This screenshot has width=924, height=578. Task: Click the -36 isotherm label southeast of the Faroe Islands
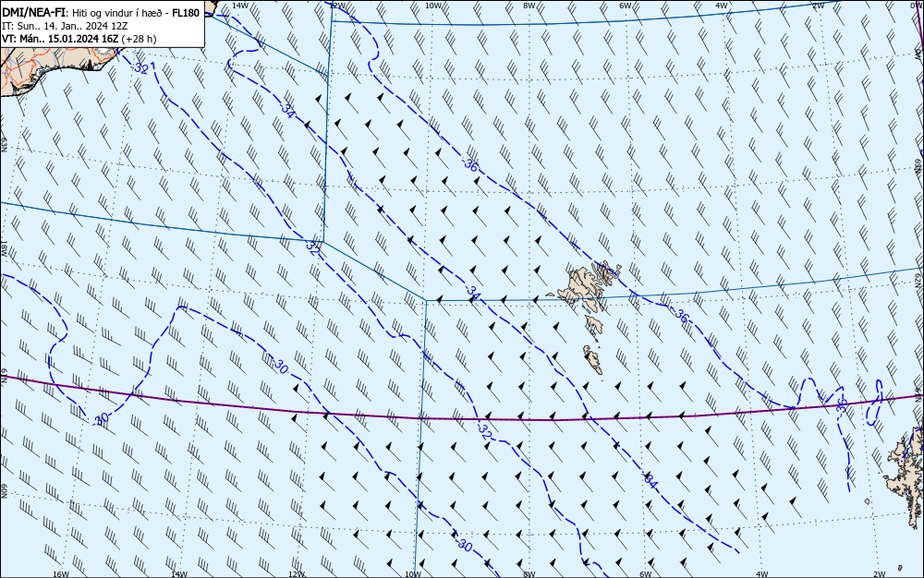click(680, 316)
